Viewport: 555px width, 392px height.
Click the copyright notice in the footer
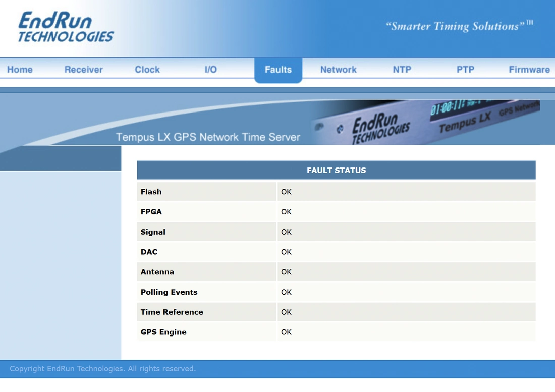[102, 369]
